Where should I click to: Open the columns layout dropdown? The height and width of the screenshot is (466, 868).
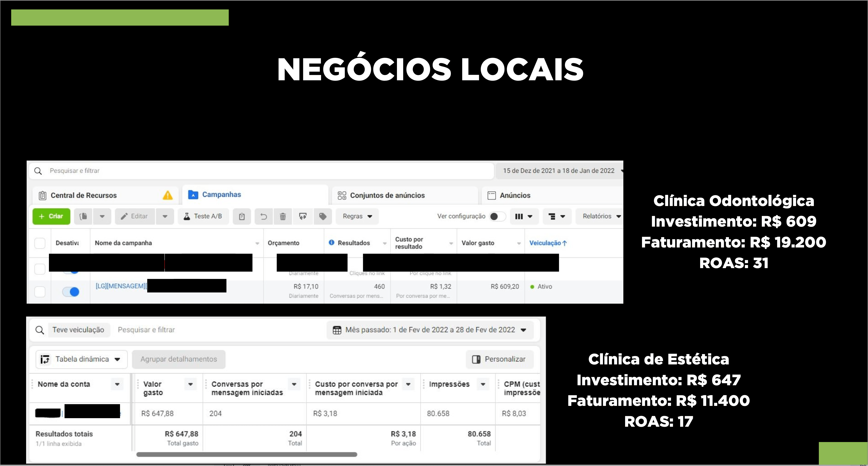(x=524, y=216)
